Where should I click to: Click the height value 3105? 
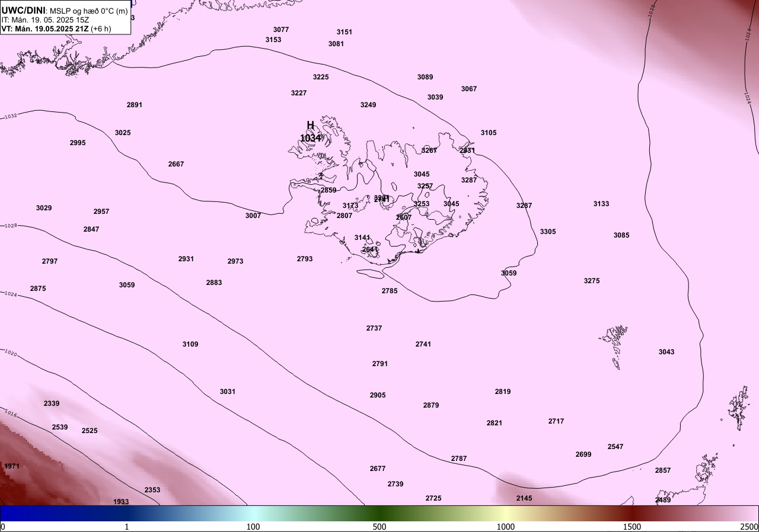coord(489,133)
